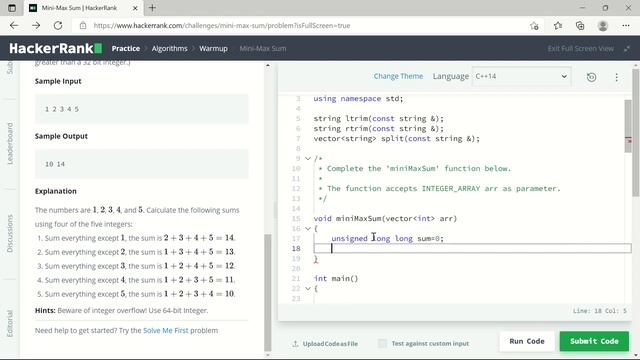
Task: Open the browser tab actions icon
Action: (x=12, y=8)
